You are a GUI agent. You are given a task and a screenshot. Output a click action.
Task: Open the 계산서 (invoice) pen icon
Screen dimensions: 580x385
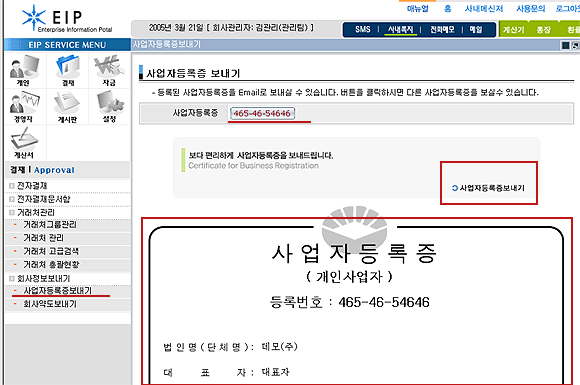24,143
